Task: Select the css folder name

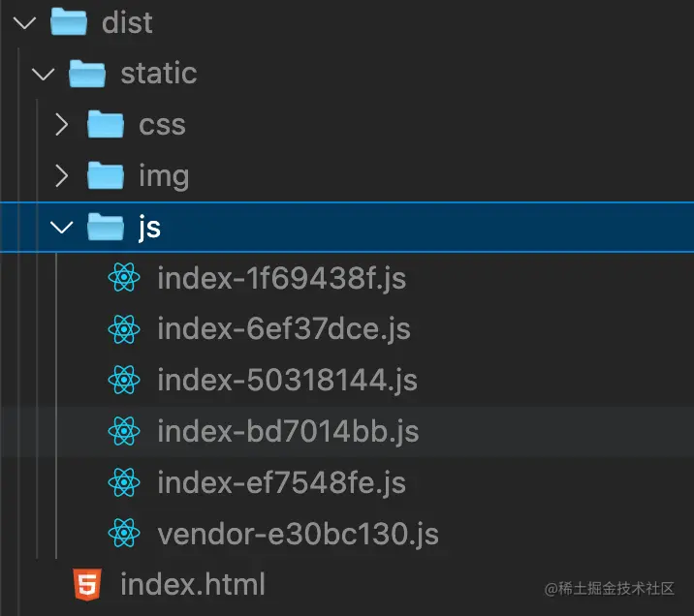Action: click(x=162, y=125)
